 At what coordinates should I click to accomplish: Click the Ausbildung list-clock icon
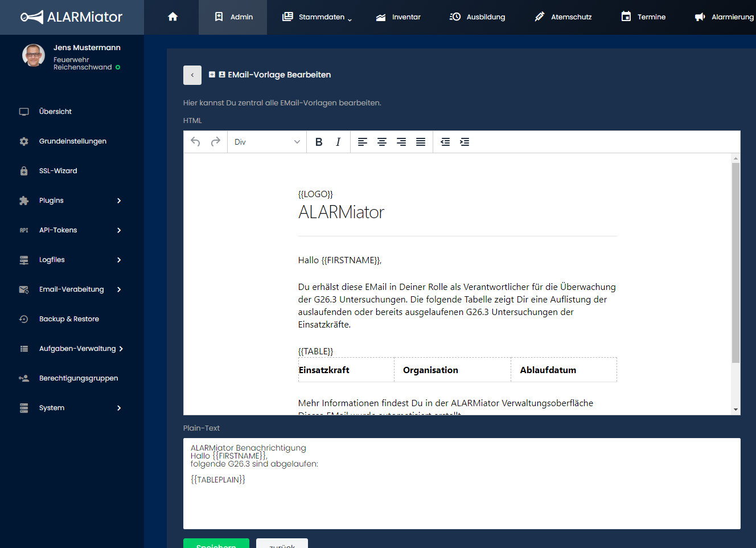[455, 17]
